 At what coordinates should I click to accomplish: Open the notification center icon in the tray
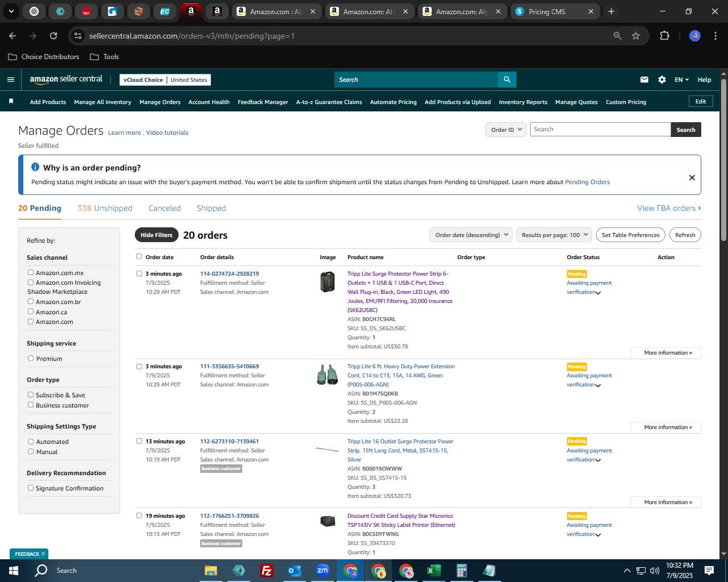pyautogui.click(x=709, y=571)
